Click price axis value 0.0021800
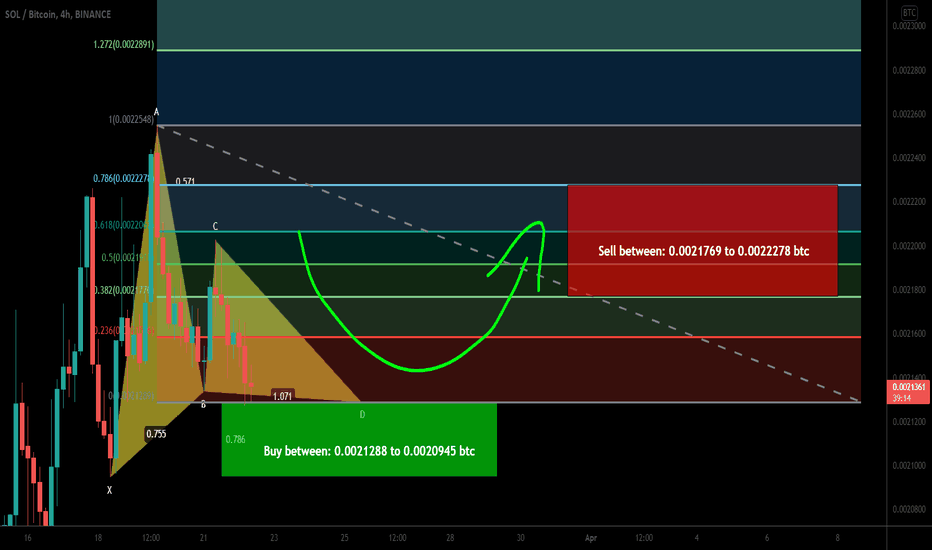Screen dimensions: 932x550 909,290
